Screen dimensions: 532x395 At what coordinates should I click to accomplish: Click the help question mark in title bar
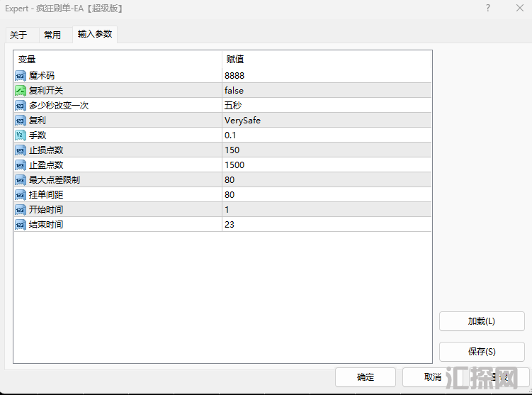[487, 9]
